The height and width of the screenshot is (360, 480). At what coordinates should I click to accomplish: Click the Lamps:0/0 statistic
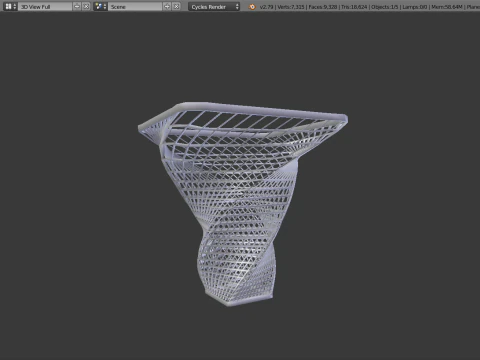(415, 7)
